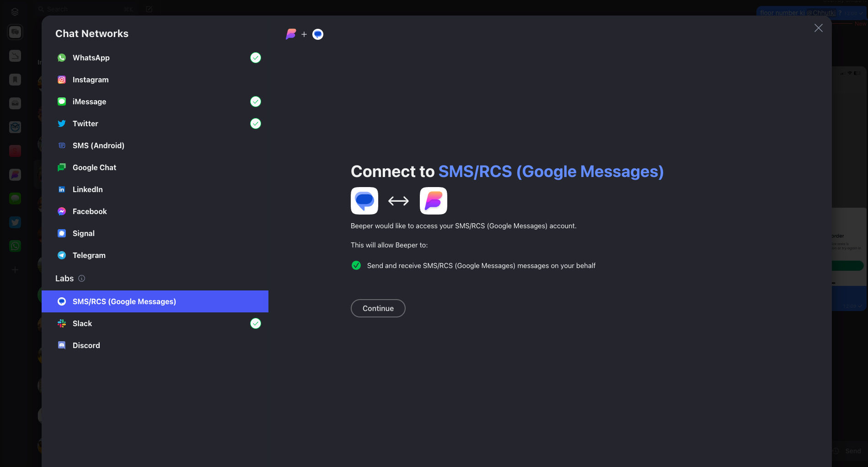Click 'Send and receive SMS/RCS' permission text
The height and width of the screenshot is (467, 868).
pyautogui.click(x=481, y=266)
